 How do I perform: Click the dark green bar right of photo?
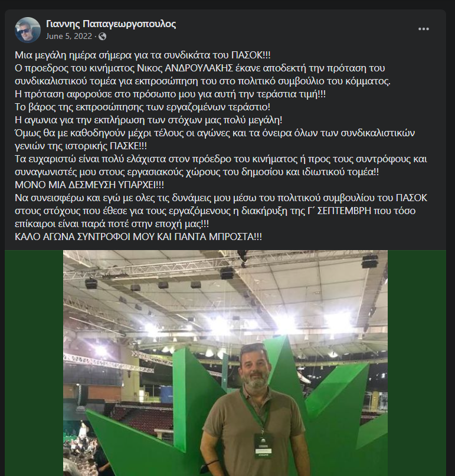417,363
